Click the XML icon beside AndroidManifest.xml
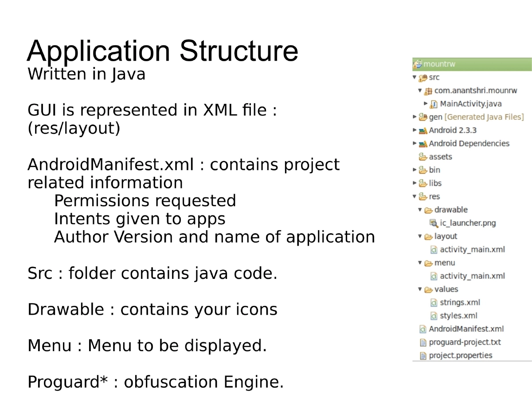Screen dimensions: 532x399 tap(422, 329)
